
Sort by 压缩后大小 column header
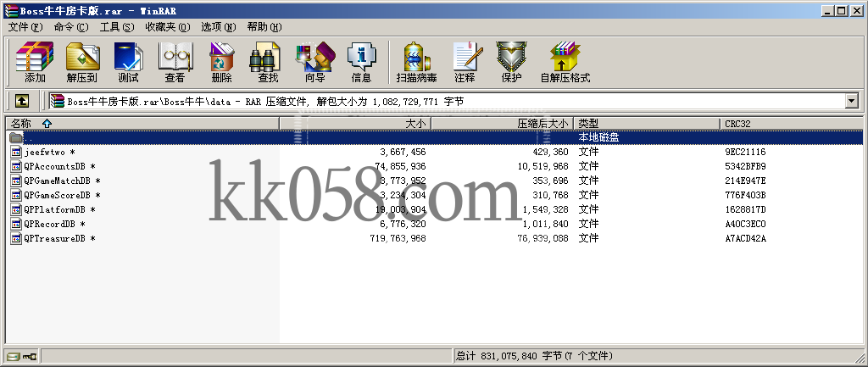502,124
